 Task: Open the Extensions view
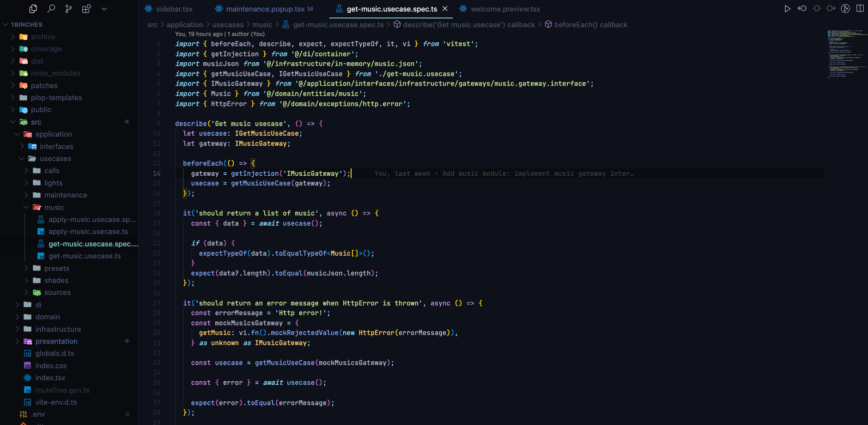[x=86, y=8]
